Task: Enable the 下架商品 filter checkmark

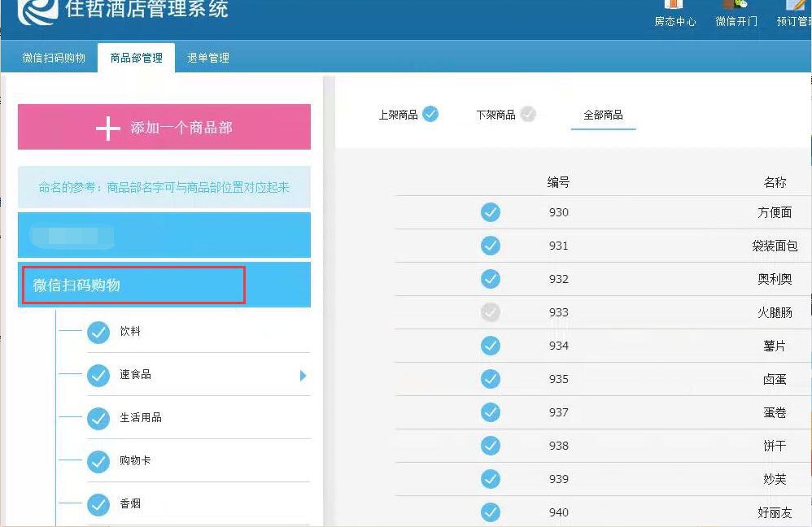Action: [x=528, y=114]
